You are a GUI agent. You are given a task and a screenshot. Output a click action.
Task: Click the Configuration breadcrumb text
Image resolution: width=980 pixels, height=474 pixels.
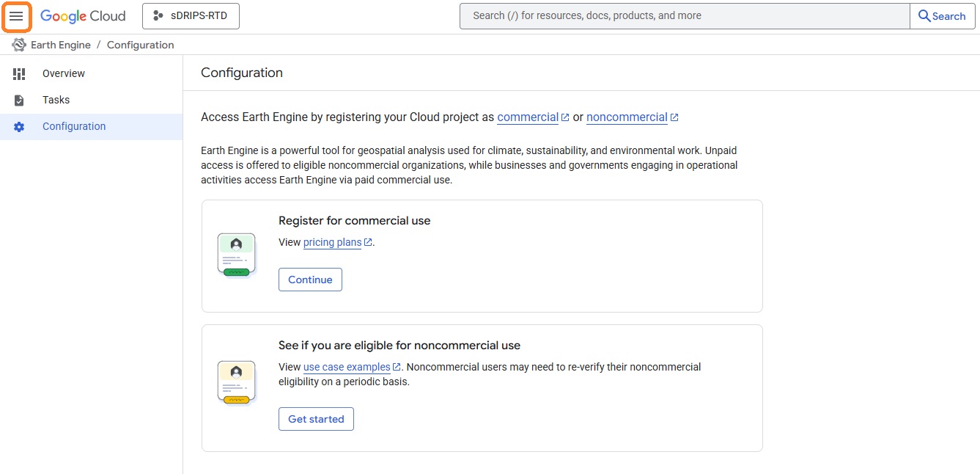click(141, 45)
